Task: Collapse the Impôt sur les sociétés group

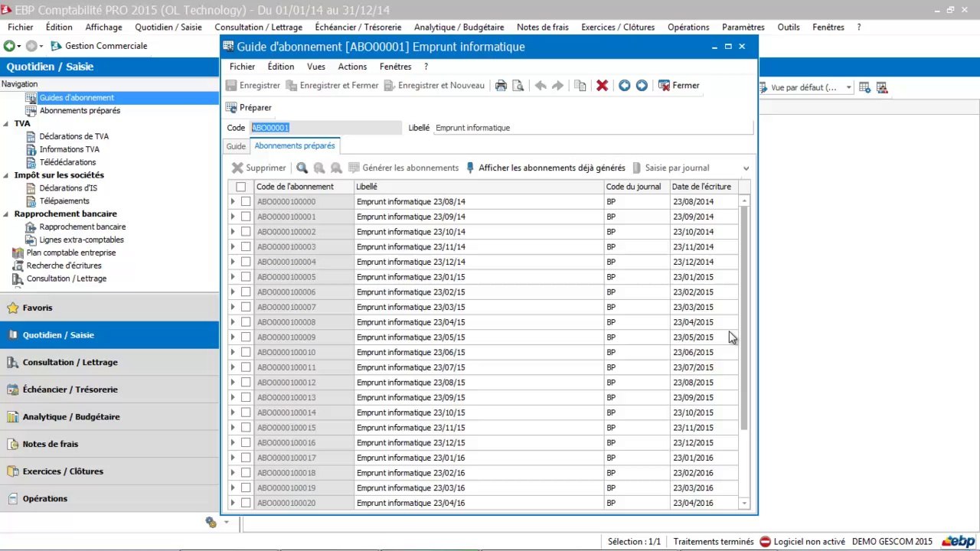Action: click(6, 175)
